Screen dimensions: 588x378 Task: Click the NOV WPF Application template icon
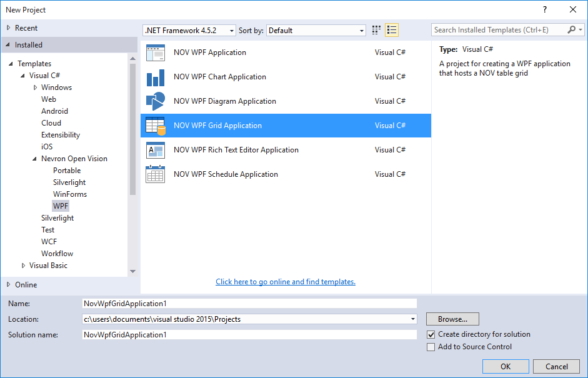click(x=155, y=52)
